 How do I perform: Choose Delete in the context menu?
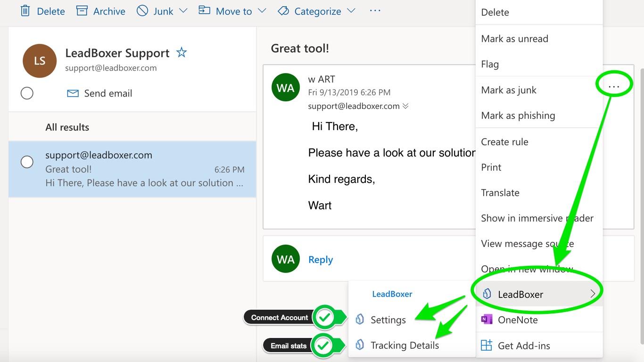click(x=539, y=12)
